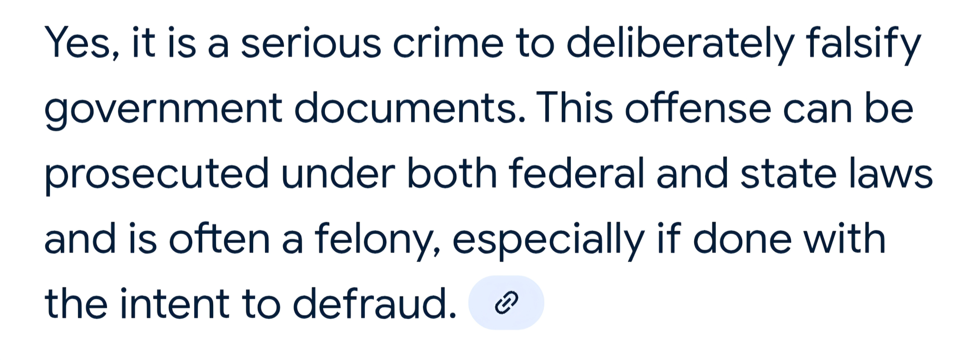Image resolution: width=980 pixels, height=360 pixels.
Task: Click the word "state"
Action: [789, 174]
